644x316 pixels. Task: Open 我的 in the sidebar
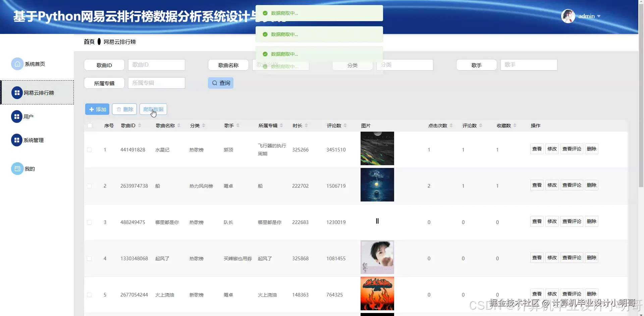click(30, 169)
